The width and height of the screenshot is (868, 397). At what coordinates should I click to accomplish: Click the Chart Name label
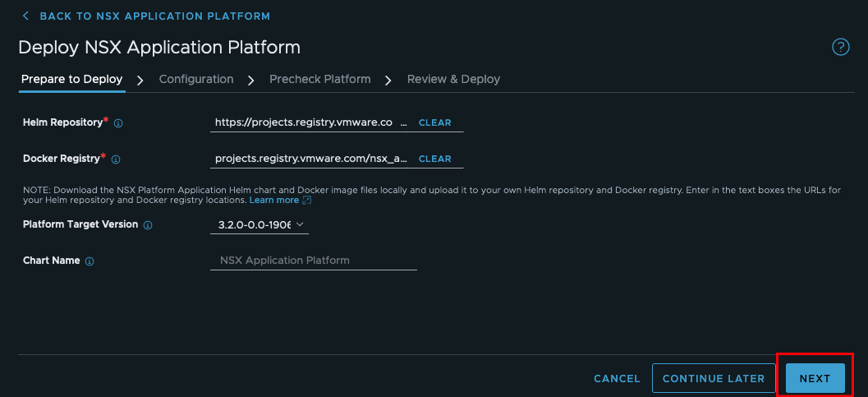(x=52, y=261)
